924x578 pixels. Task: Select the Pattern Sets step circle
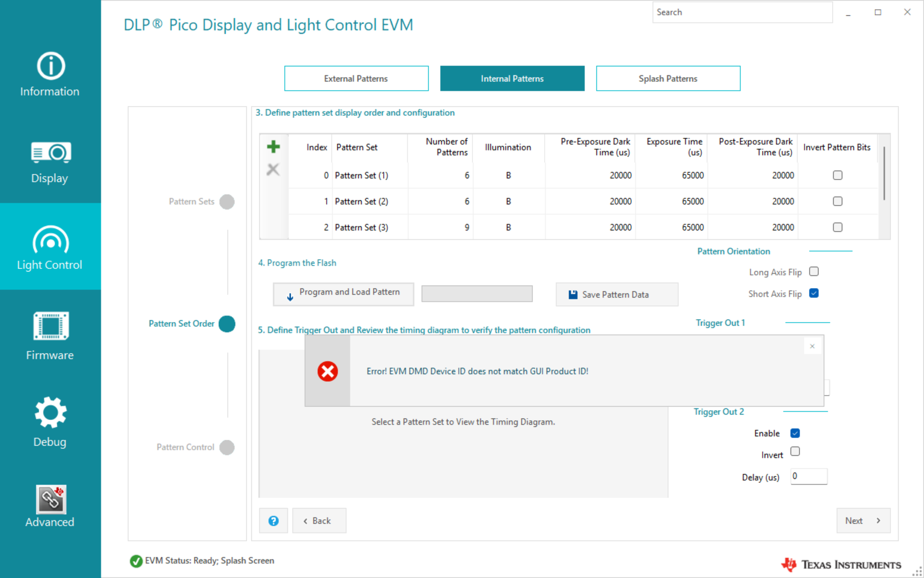tap(227, 202)
